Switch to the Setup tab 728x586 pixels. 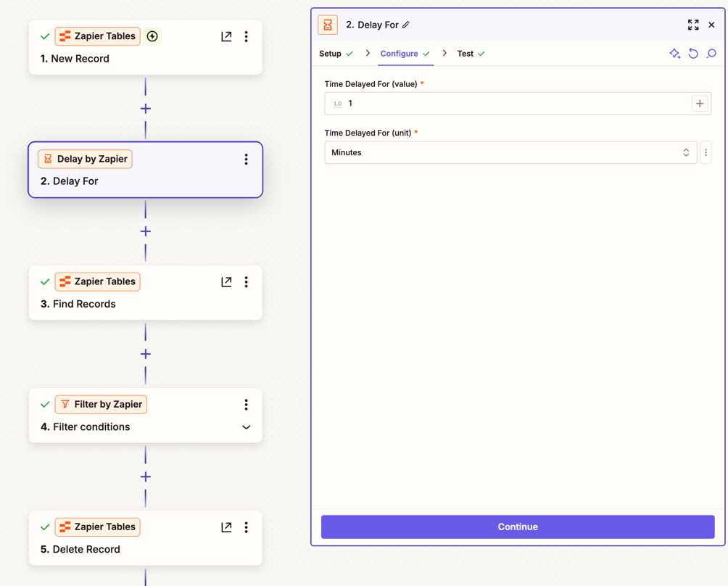336,54
